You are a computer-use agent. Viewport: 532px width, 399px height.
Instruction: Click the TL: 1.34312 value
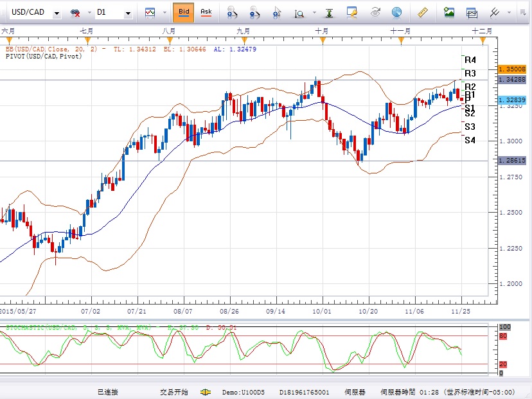coord(135,49)
